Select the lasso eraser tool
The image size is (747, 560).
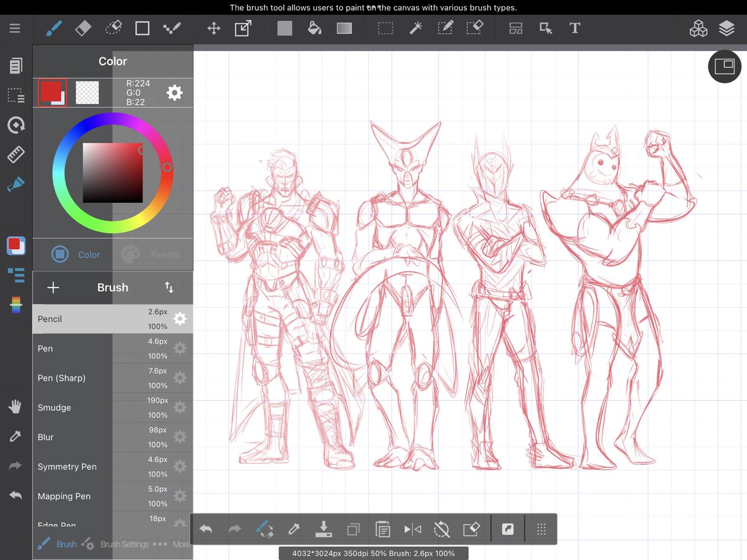pyautogui.click(x=113, y=29)
